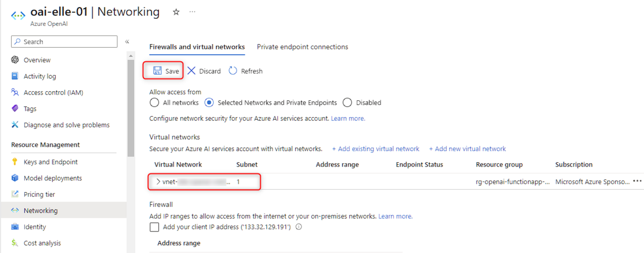Image resolution: width=644 pixels, height=253 pixels.
Task: Select the All networks radio button
Action: pos(154,103)
